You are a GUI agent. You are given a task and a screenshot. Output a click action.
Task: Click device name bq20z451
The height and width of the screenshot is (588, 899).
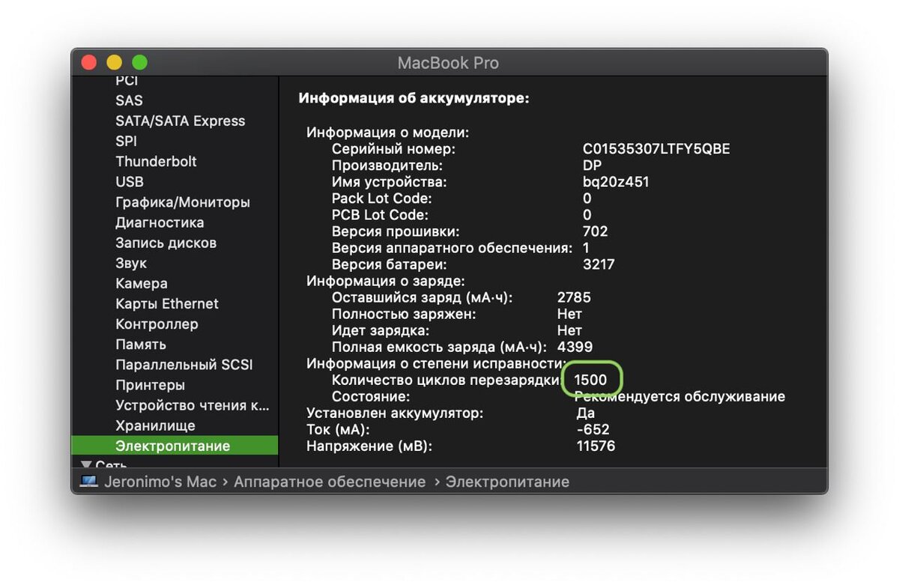pos(616,182)
